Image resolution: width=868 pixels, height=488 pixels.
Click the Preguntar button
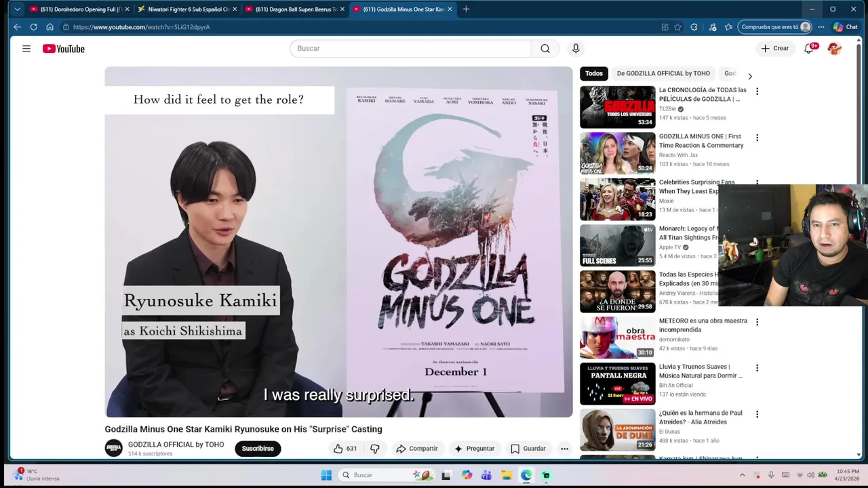474,449
